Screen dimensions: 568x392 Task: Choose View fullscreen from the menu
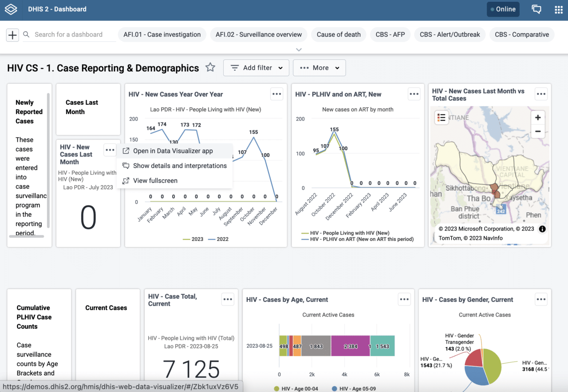155,180
